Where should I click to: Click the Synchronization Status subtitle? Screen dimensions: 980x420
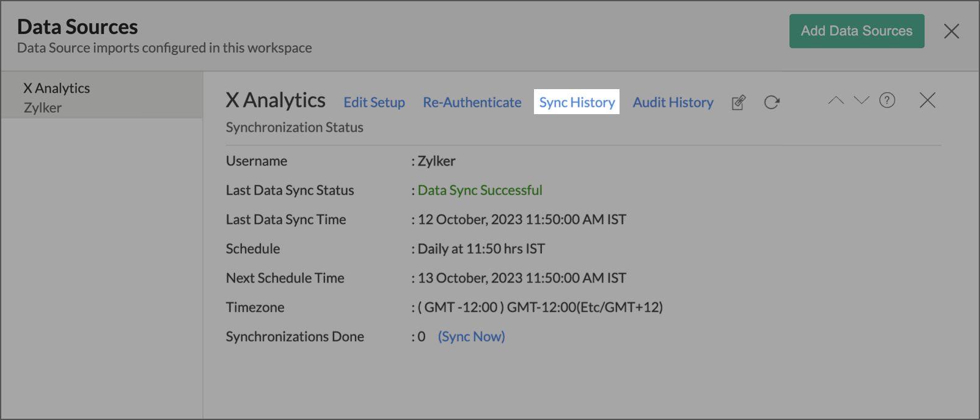click(294, 127)
